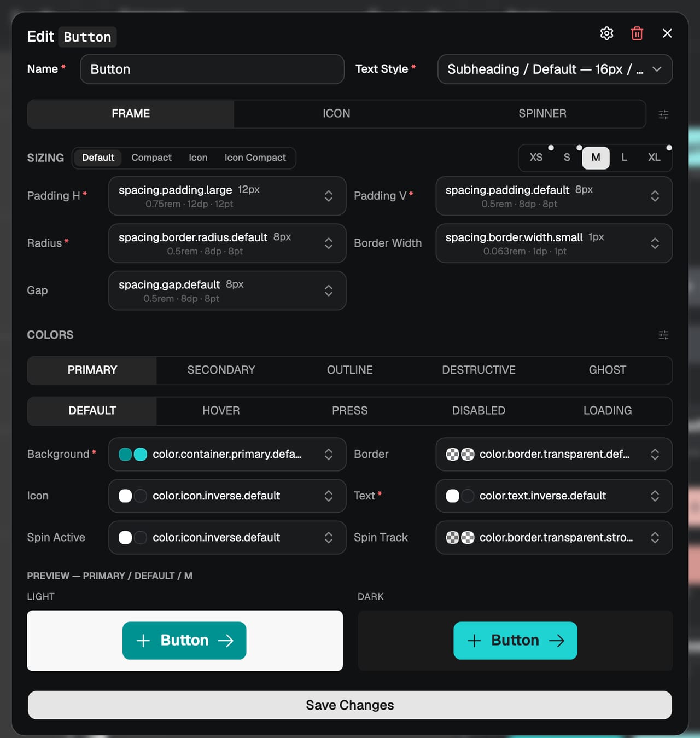
Task: Choose the PRESS state tab
Action: pos(350,411)
